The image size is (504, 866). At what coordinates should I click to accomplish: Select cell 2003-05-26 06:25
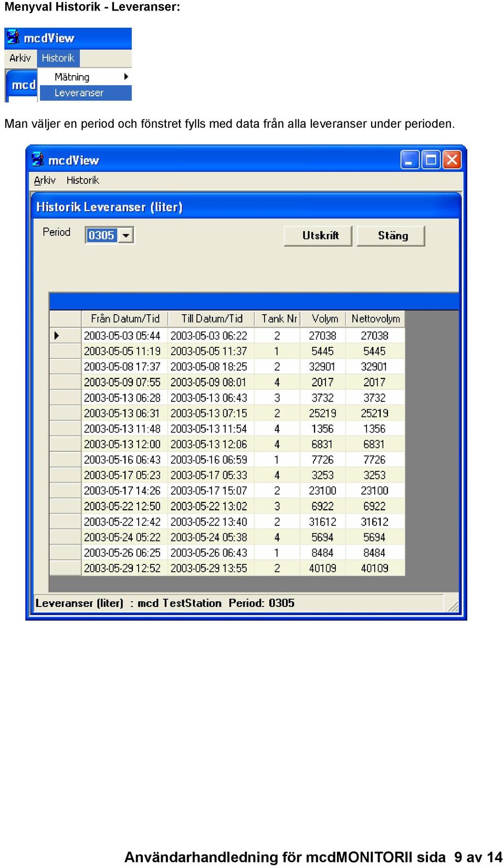125,552
